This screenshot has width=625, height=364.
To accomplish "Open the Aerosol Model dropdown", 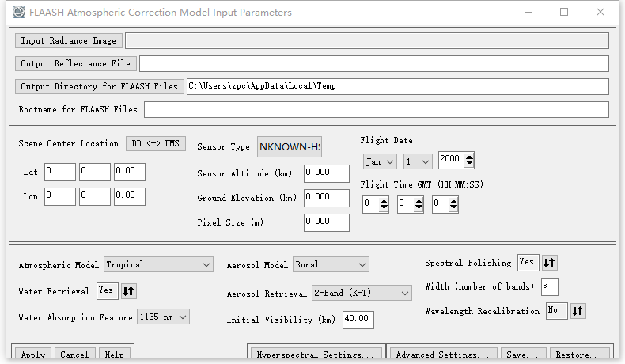I will coord(331,264).
